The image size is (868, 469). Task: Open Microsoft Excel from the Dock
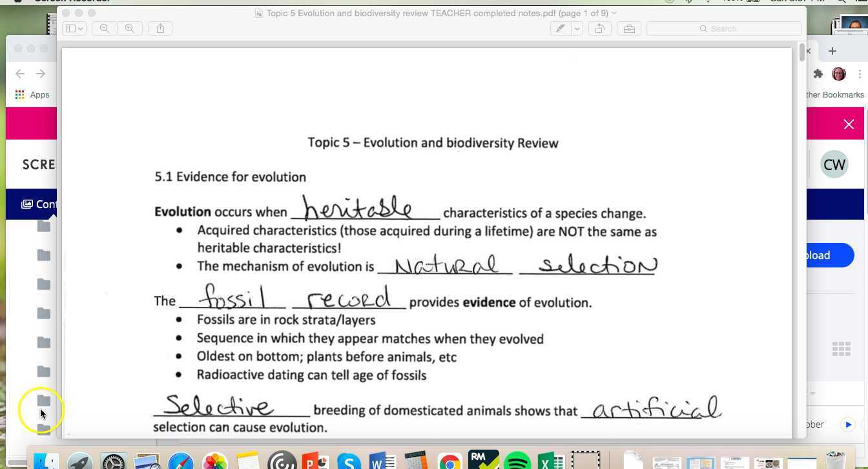click(x=550, y=461)
